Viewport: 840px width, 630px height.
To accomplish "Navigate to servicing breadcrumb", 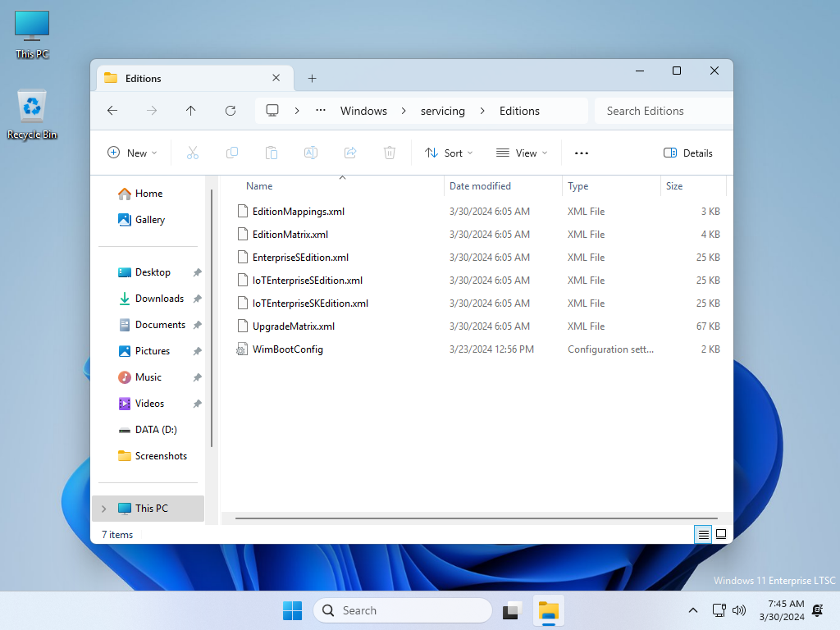I will coord(442,111).
